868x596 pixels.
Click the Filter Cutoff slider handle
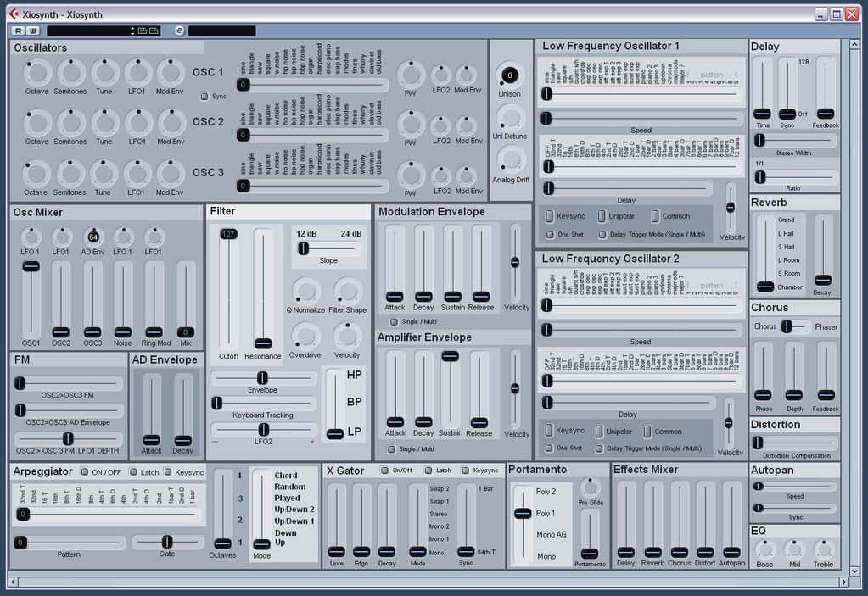pos(228,234)
